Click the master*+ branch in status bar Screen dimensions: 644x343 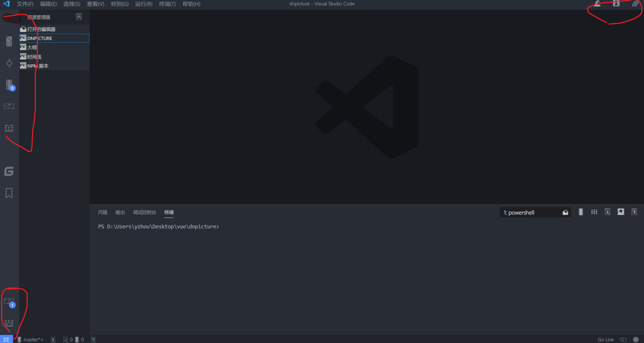coord(30,339)
